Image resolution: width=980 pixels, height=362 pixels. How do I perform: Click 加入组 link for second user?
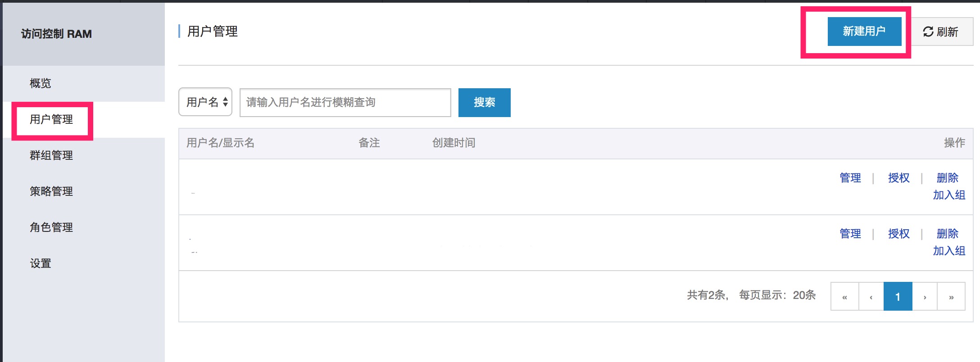949,251
